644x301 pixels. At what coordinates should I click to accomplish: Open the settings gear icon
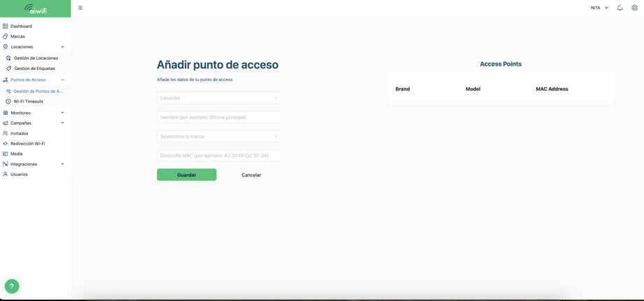click(x=634, y=8)
